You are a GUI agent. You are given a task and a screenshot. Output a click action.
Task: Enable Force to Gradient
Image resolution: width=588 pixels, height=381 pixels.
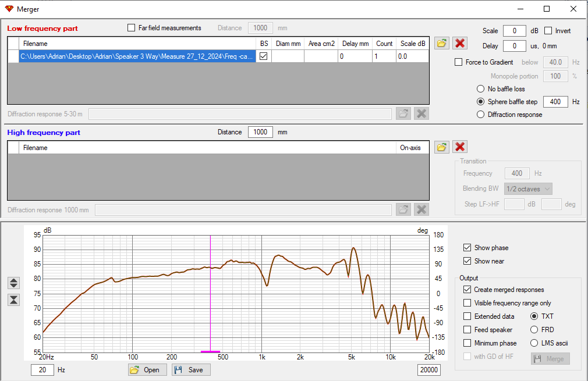(x=458, y=62)
